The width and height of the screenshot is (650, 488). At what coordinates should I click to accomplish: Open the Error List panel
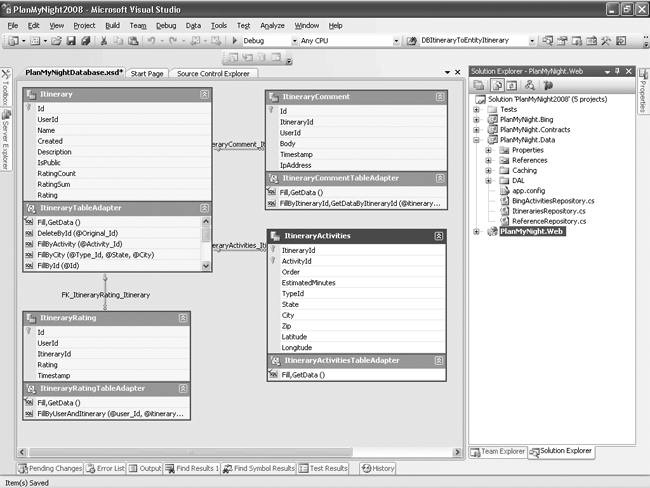(x=105, y=469)
